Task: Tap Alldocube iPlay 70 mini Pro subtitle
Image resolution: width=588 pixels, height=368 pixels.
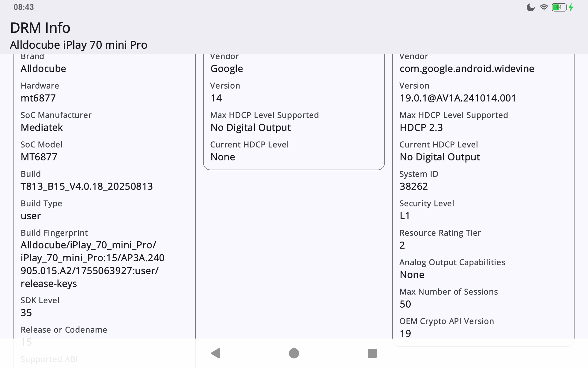Action: pos(78,45)
